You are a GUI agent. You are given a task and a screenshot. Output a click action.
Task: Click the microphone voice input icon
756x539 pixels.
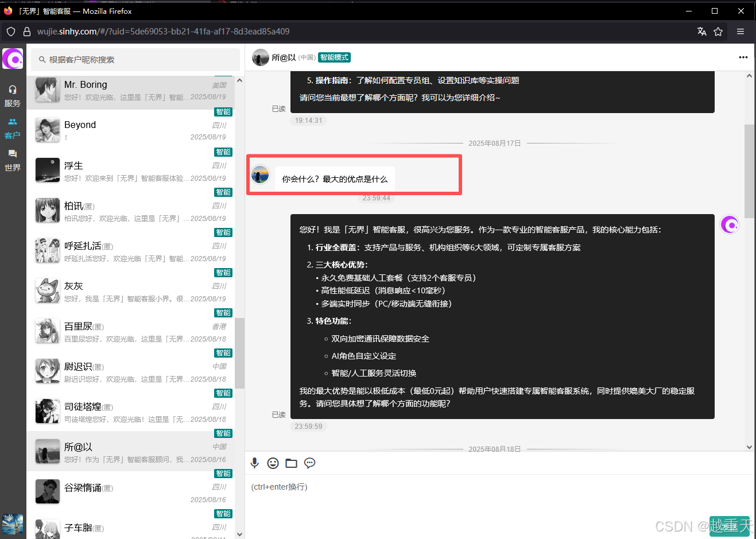coord(255,463)
